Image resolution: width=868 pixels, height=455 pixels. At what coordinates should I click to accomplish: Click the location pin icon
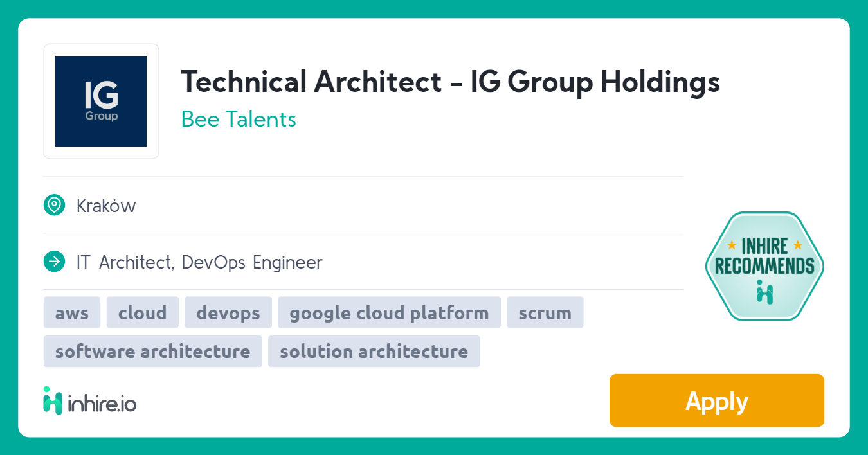(x=54, y=206)
